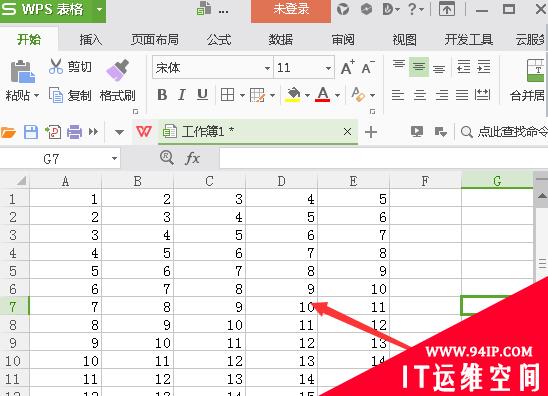This screenshot has height=396, width=548.
Task: Expand the font size 11 dropdown
Action: 328,68
